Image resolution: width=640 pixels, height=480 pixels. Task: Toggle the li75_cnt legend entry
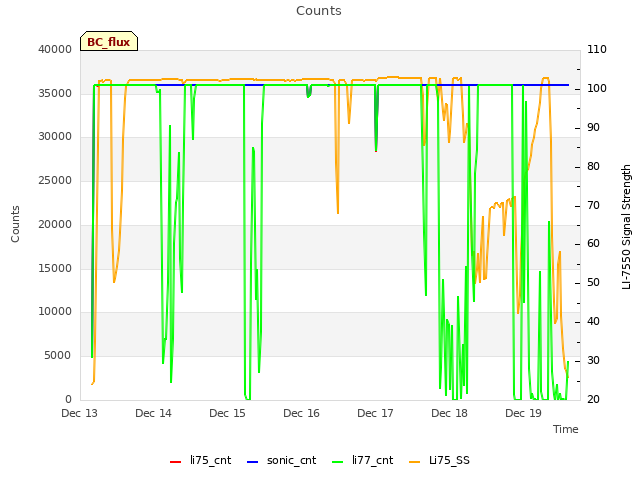200,461
